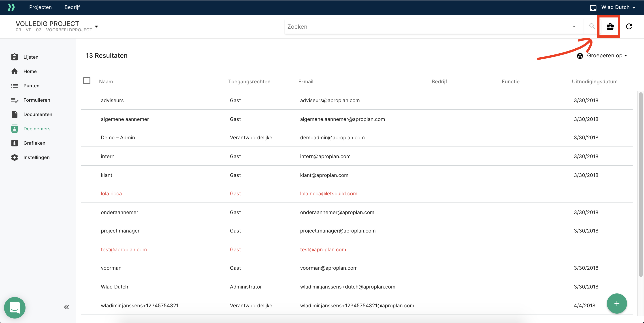Click the Punten list icon
The width and height of the screenshot is (644, 323).
15,86
